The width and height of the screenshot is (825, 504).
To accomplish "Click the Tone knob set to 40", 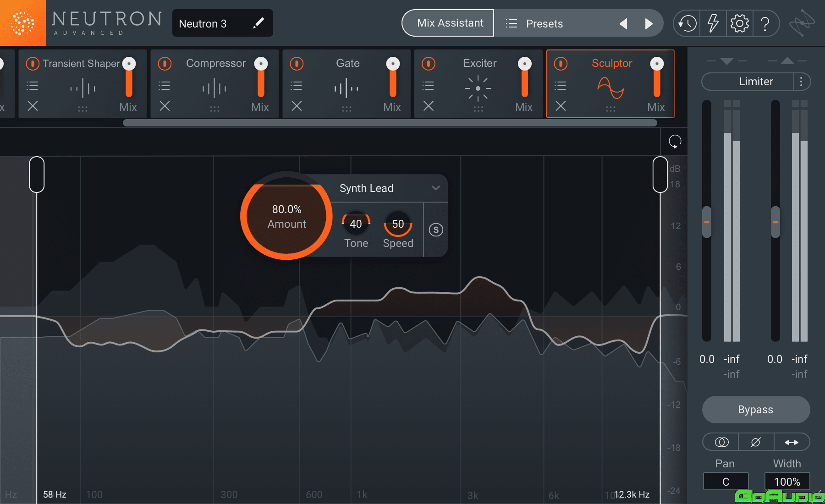I will (x=356, y=224).
